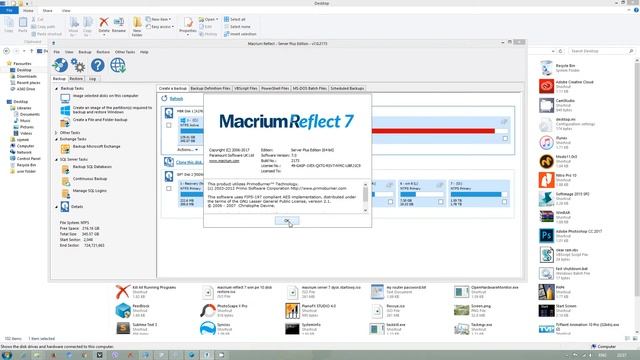Open the Other Tasks menu
The image size is (640, 360).
click(x=125, y=52)
